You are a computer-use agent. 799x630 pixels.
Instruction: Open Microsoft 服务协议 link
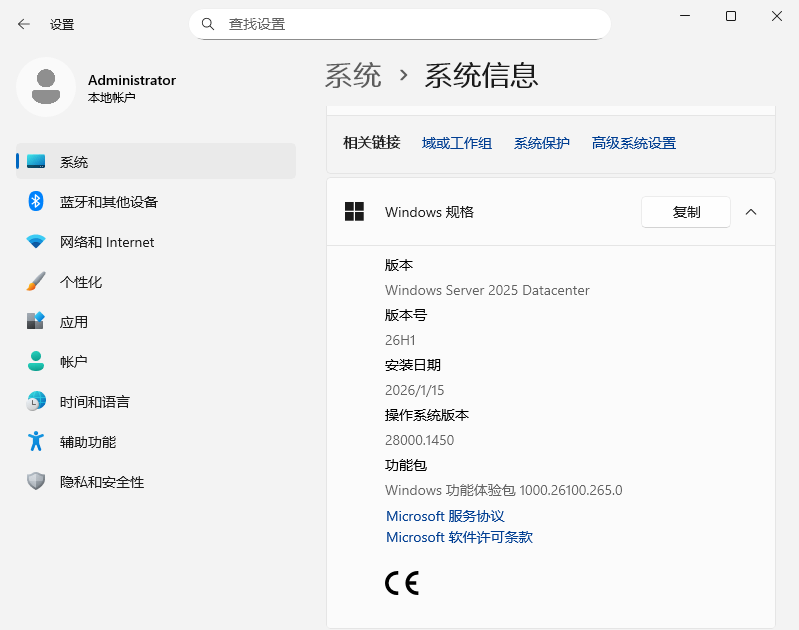[445, 516]
